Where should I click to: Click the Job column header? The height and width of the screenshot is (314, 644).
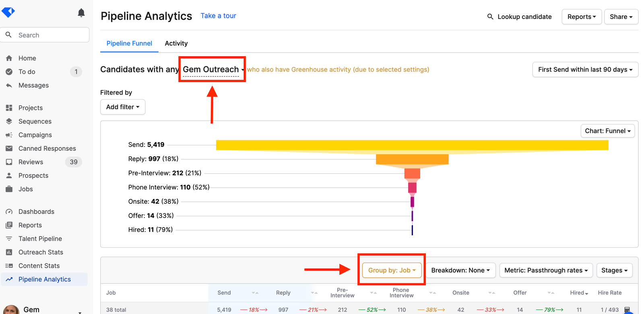click(111, 293)
